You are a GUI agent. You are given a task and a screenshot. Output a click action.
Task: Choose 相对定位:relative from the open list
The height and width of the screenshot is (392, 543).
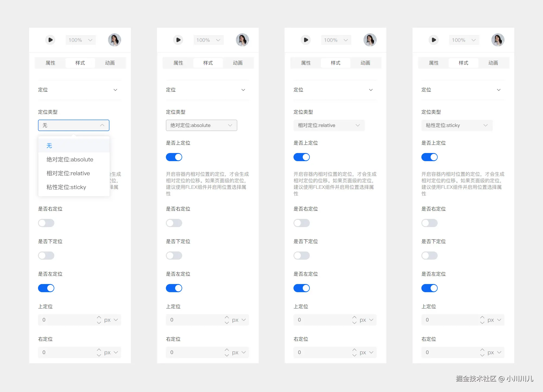click(68, 173)
